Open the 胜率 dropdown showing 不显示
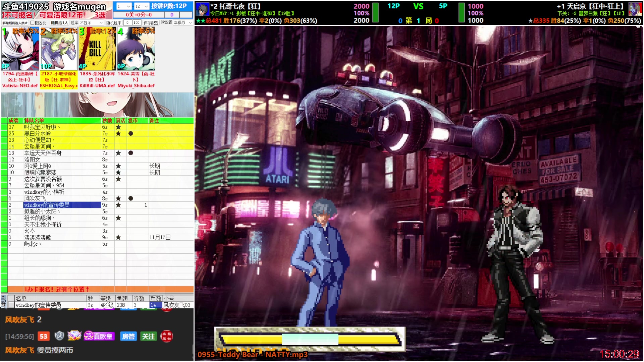The width and height of the screenshot is (644, 362). coord(91,23)
